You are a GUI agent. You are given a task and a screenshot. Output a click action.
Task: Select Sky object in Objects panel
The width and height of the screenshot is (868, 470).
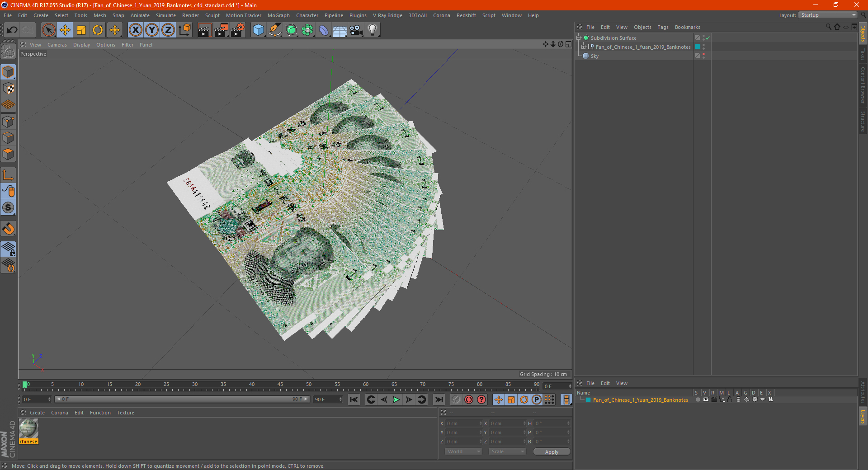[594, 56]
